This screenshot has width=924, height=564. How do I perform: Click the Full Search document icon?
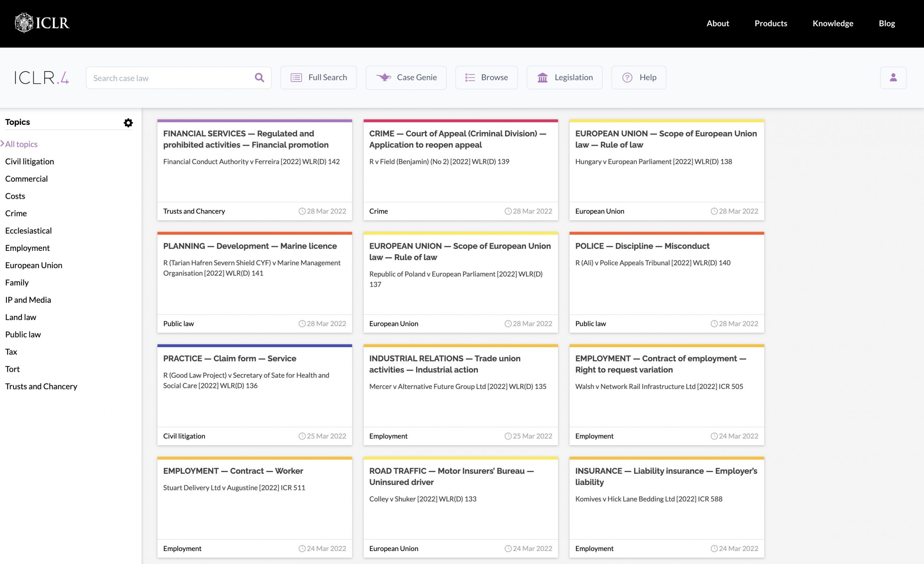tap(296, 77)
